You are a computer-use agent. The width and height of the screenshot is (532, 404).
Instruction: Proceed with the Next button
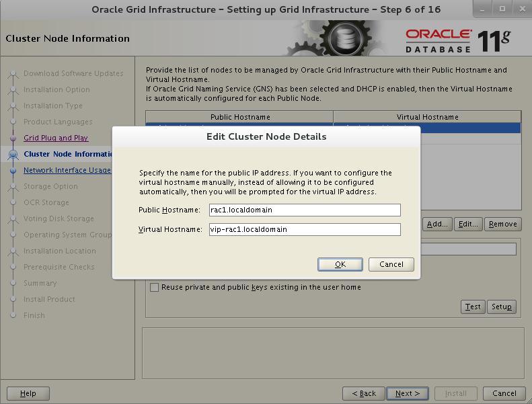(x=408, y=393)
